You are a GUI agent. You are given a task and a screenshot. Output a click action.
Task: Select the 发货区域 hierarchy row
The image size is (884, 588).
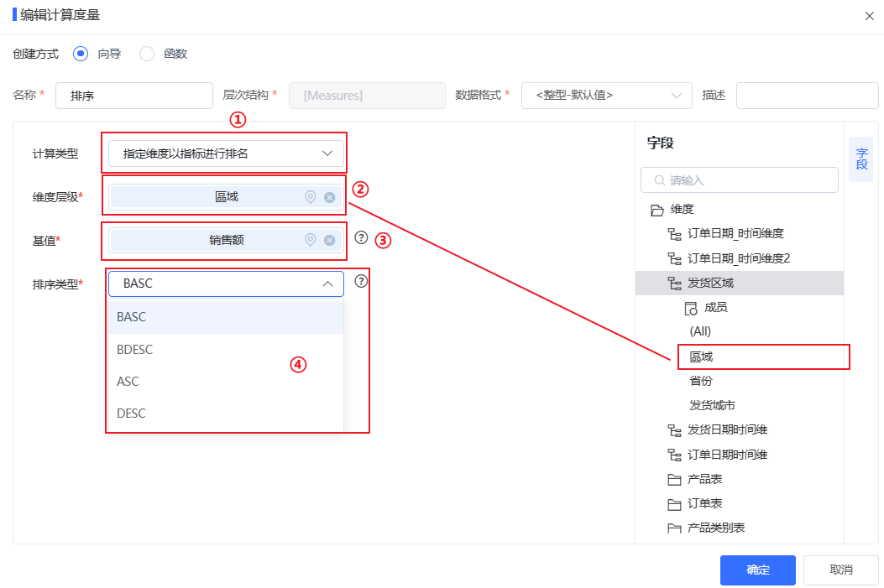tap(739, 283)
